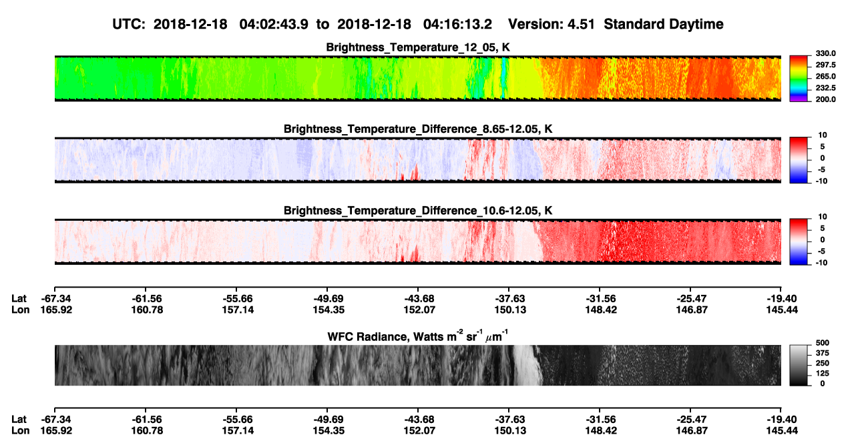
Task: Click latitude -37.63 on the axis above WFC Radiance
Action: click(509, 298)
